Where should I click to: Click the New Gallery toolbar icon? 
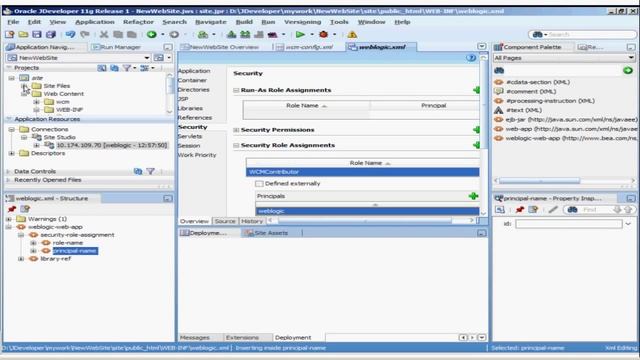coord(10,35)
